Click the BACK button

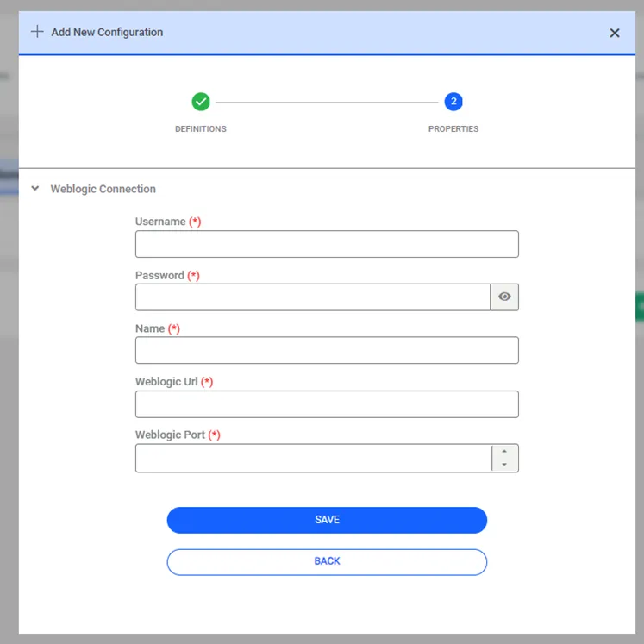[327, 562]
